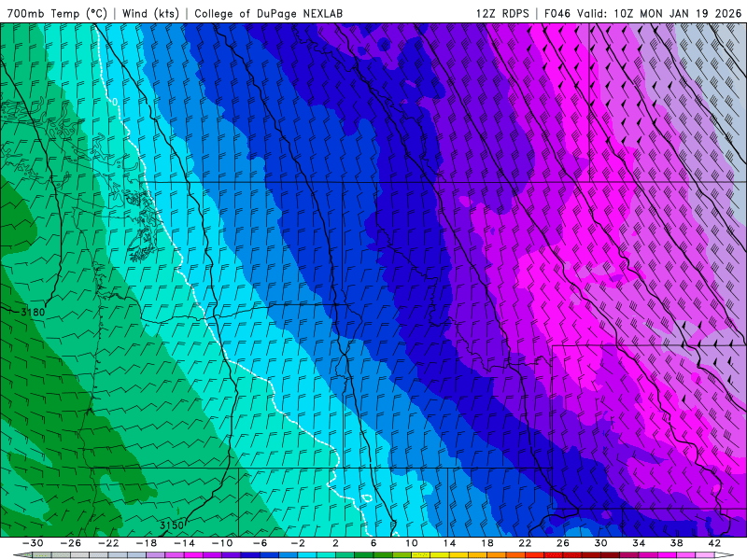Click the "-22" color scale label
The image size is (747, 560).
click(x=108, y=543)
